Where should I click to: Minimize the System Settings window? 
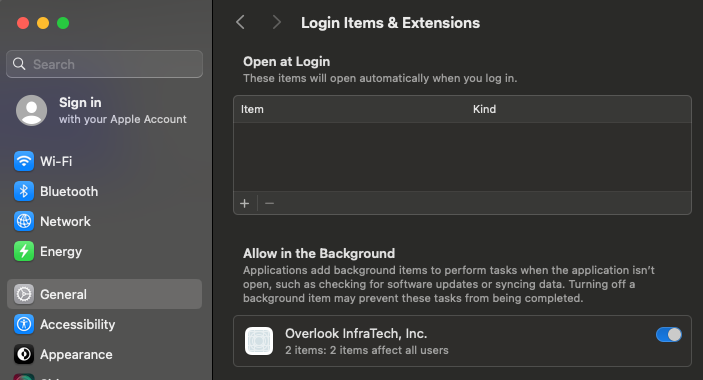tap(43, 23)
